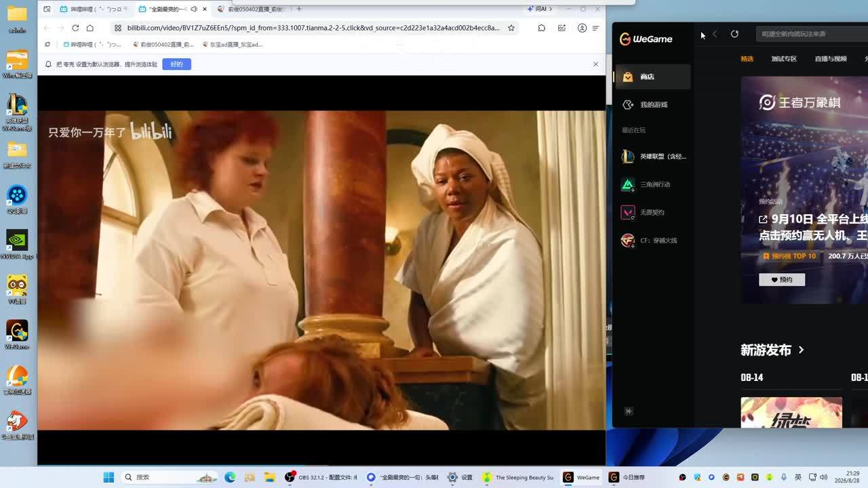
Task: Close the active bilibili video tab
Action: pyautogui.click(x=205, y=9)
